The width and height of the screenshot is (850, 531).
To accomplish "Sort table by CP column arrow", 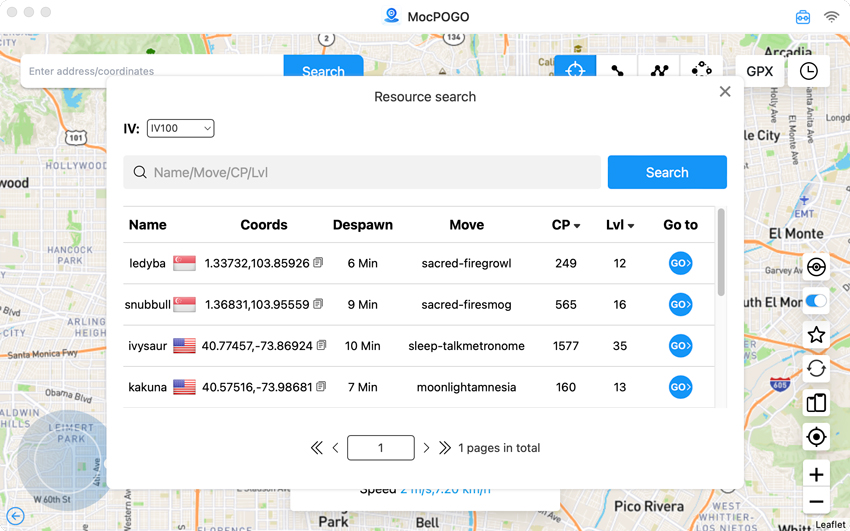I will tap(577, 226).
